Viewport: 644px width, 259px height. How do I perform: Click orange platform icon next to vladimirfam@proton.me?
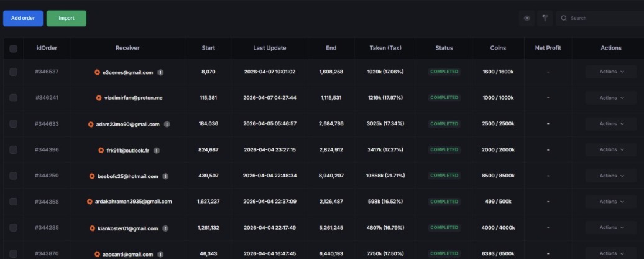coord(99,98)
